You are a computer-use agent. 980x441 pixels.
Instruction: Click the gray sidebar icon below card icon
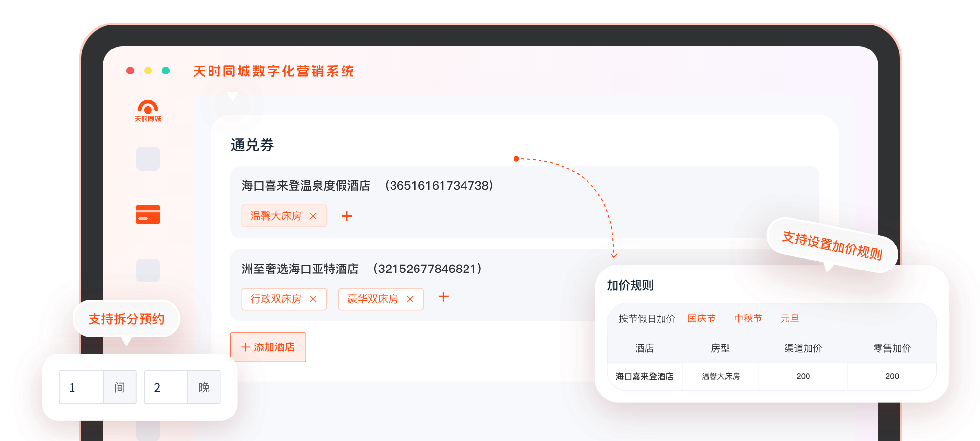pos(147,270)
